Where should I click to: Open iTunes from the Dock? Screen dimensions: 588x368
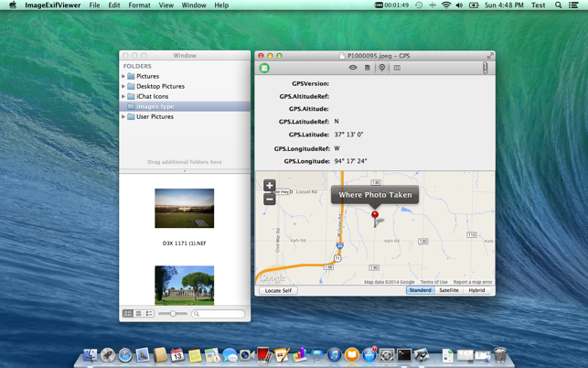334,354
